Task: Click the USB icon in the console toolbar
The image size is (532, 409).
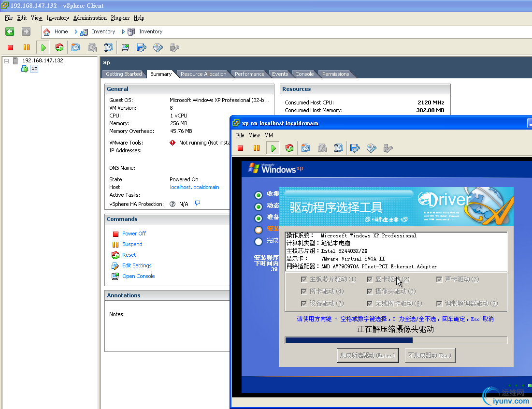Action: (x=388, y=148)
